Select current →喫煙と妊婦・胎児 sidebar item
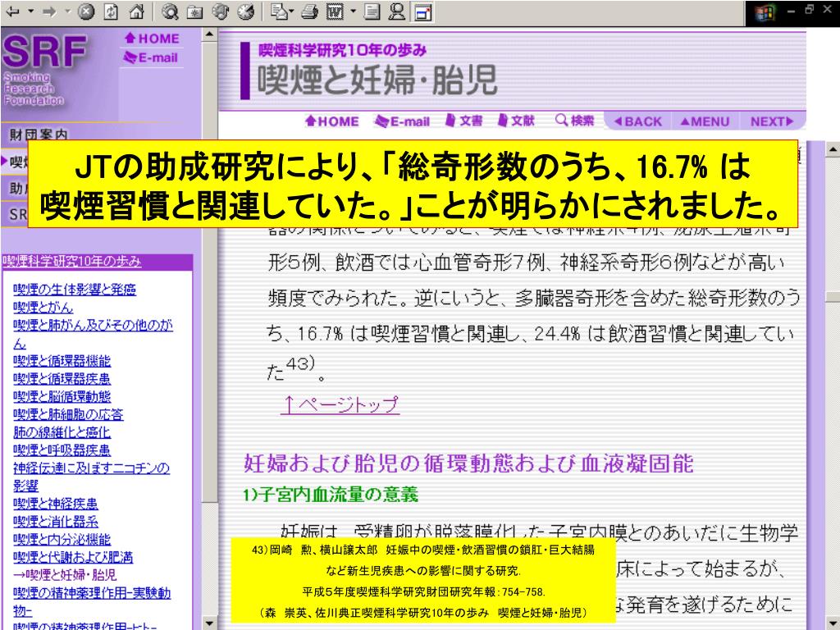This screenshot has width=840, height=630. click(x=65, y=575)
